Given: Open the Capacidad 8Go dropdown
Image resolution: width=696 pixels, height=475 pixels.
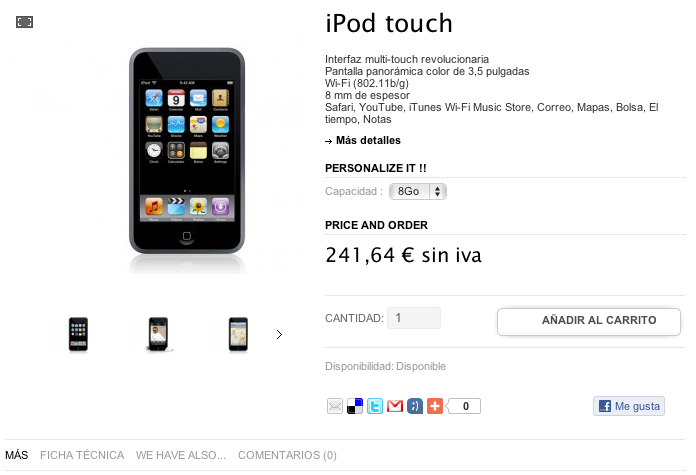Looking at the screenshot, I should point(418,191).
